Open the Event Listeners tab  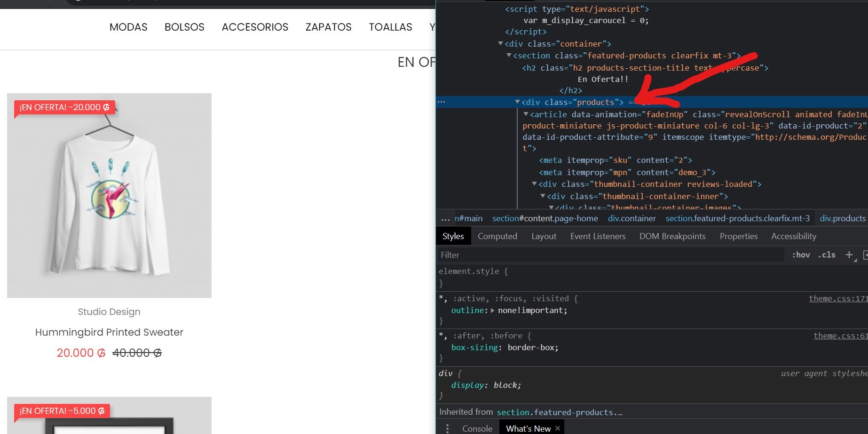coord(598,236)
